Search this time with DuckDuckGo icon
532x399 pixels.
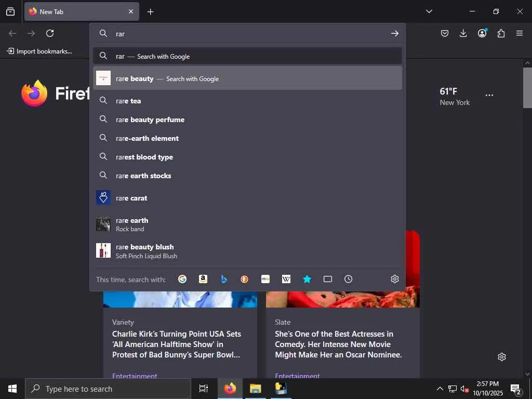pos(245,279)
